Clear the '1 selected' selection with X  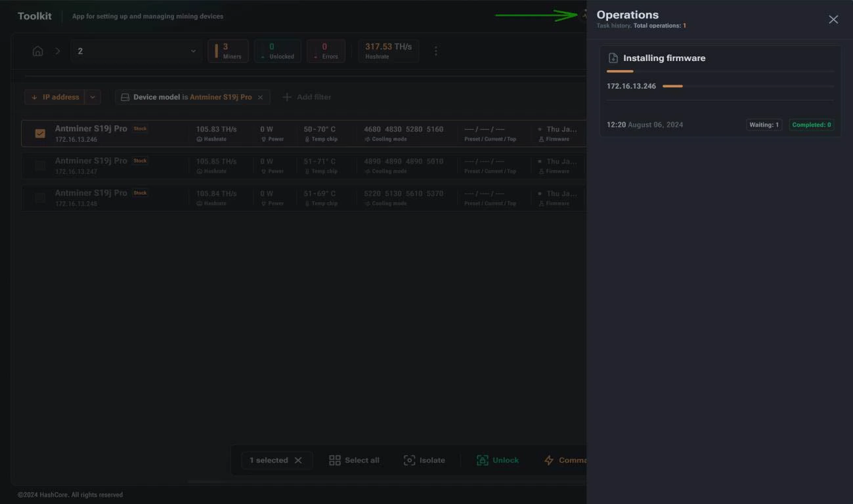298,460
